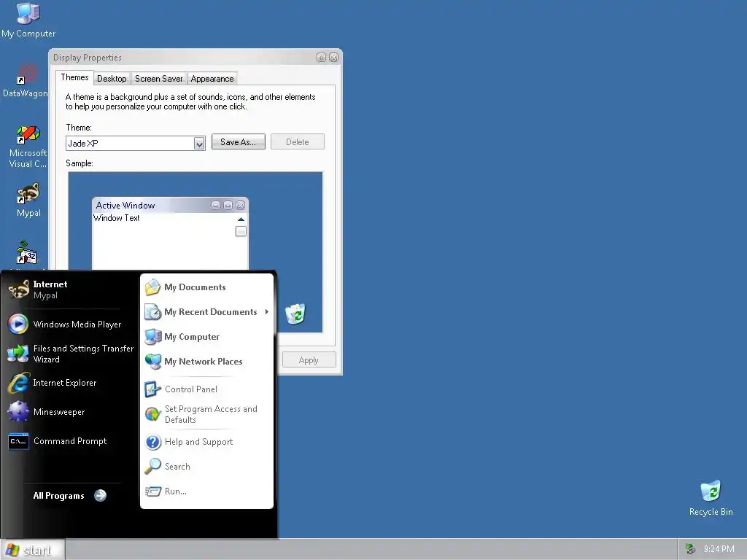
Task: Open Set Program Access and Defaults
Action: point(206,414)
